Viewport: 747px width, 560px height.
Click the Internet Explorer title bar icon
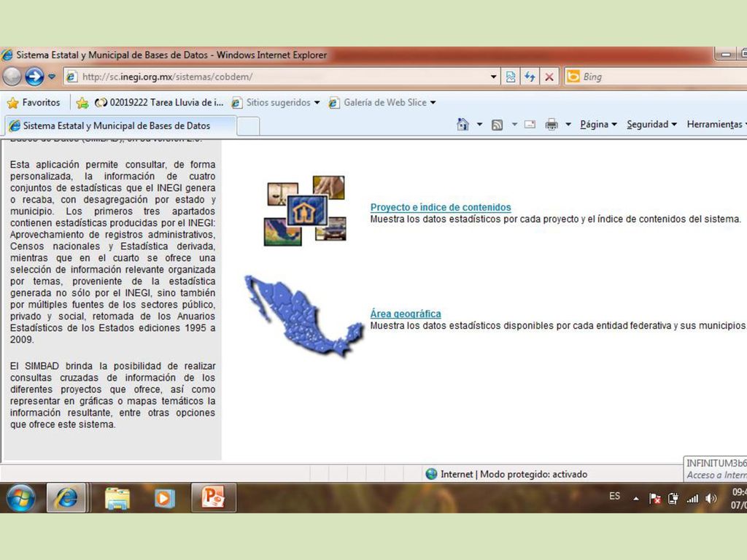coord(7,55)
